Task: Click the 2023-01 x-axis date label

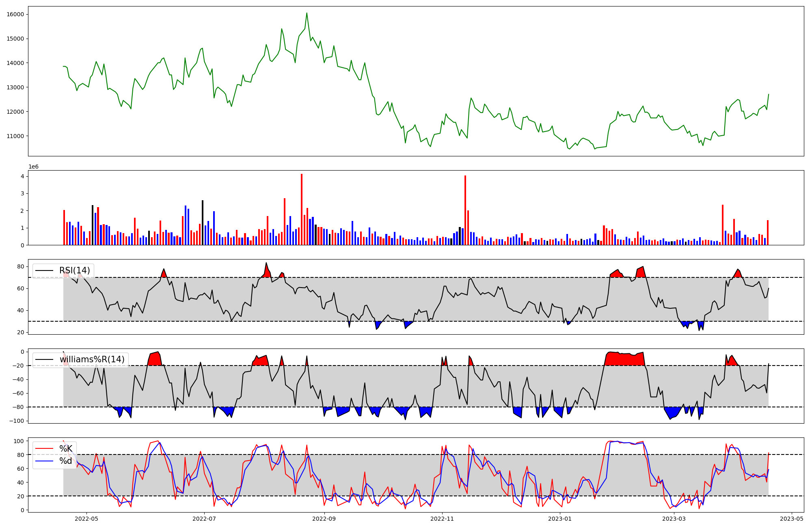Action: [x=560, y=519]
